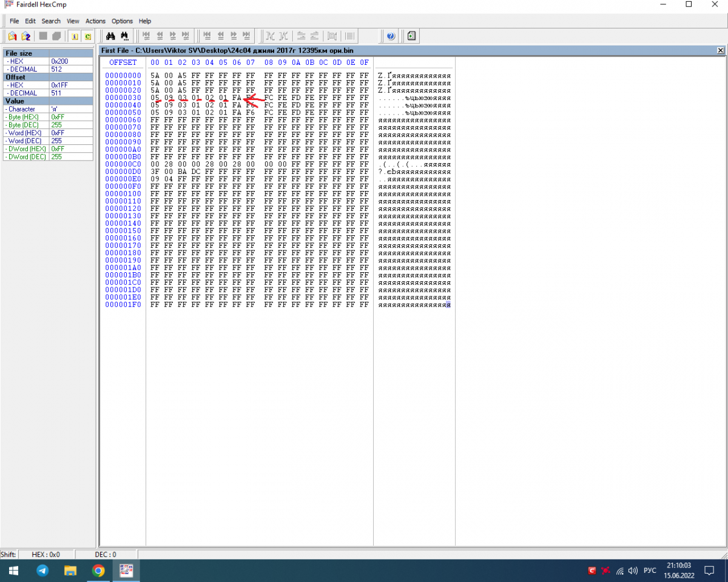
Task: Toggle the yellow 'c' comparison panel icon
Action: [88, 36]
